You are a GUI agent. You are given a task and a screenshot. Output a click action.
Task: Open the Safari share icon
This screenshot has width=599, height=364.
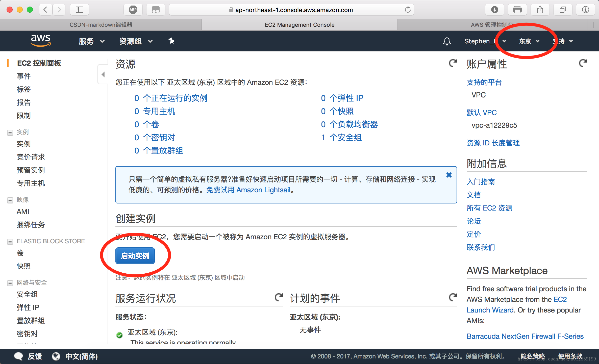click(540, 10)
